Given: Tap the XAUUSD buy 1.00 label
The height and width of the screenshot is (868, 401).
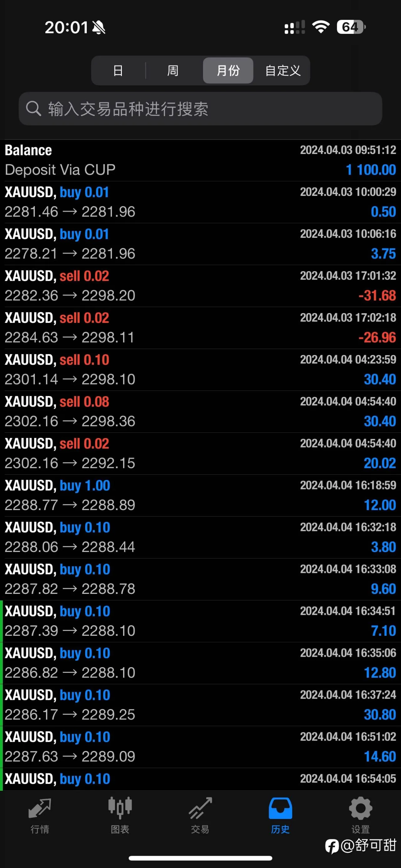Looking at the screenshot, I should (x=57, y=486).
